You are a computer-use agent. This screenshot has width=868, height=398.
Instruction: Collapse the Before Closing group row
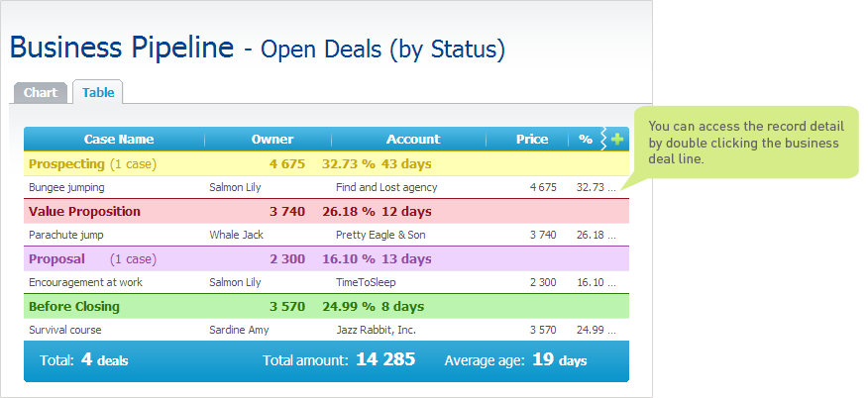coord(326,306)
